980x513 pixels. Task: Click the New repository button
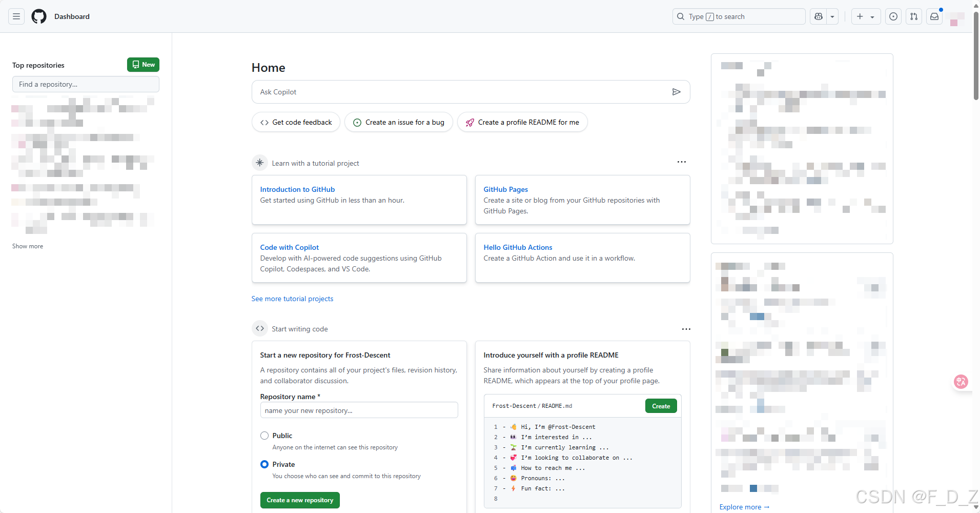click(143, 65)
